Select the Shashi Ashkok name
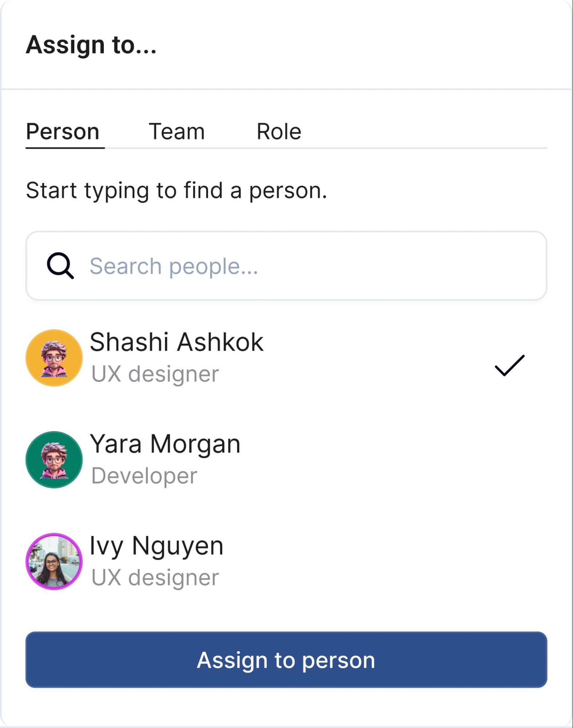 [177, 342]
